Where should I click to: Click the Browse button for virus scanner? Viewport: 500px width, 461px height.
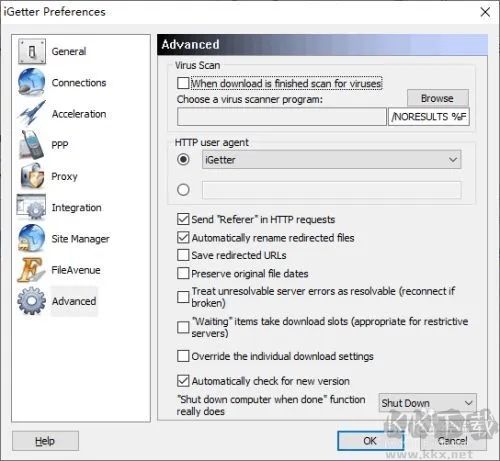[x=438, y=98]
